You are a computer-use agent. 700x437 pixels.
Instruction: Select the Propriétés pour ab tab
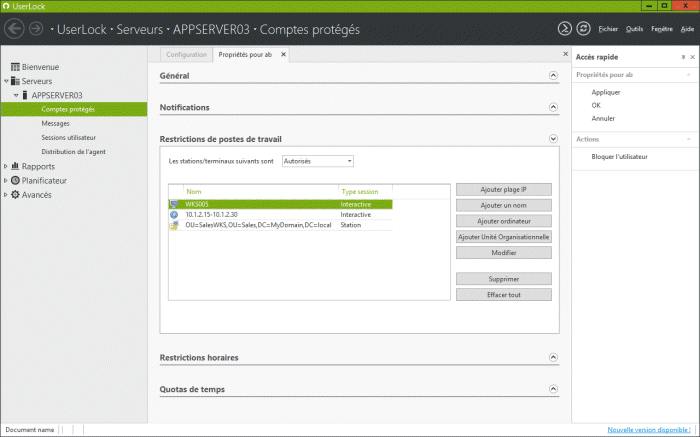245,54
